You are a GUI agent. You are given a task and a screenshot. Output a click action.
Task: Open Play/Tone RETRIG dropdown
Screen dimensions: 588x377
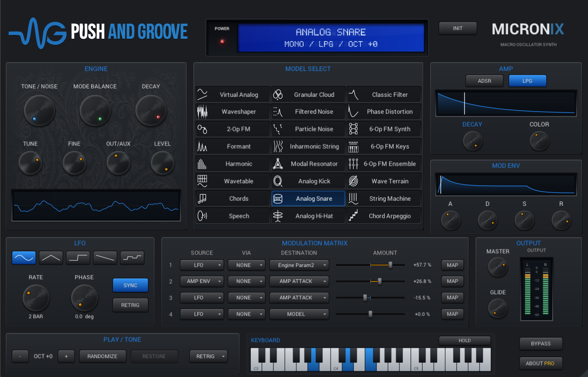208,356
